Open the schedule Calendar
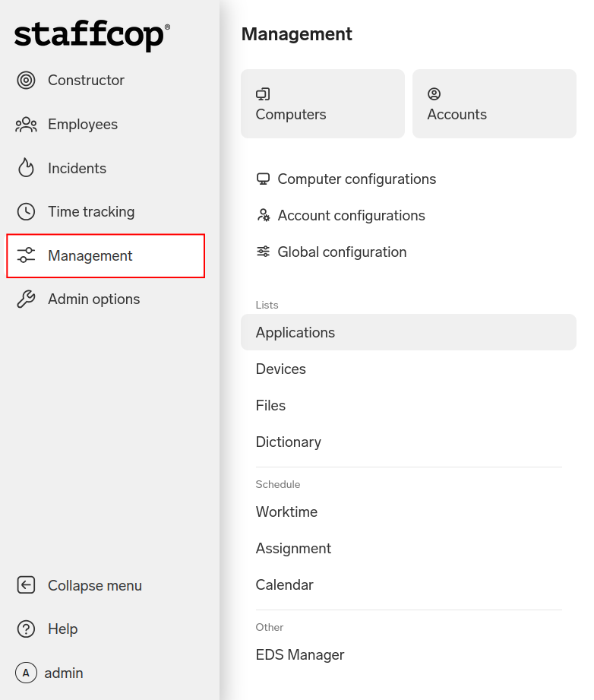The width and height of the screenshot is (594, 700). tap(285, 585)
